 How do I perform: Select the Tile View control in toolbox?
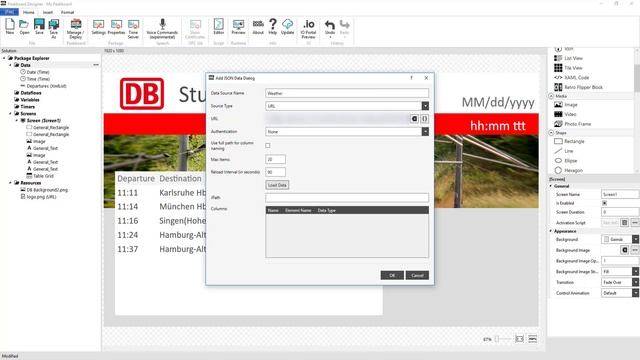(x=569, y=68)
